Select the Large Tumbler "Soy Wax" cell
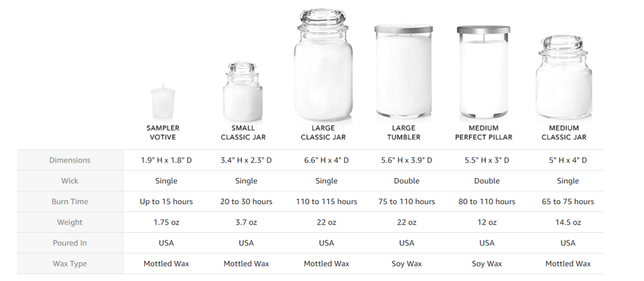This screenshot has height=281, width=644. point(407,264)
